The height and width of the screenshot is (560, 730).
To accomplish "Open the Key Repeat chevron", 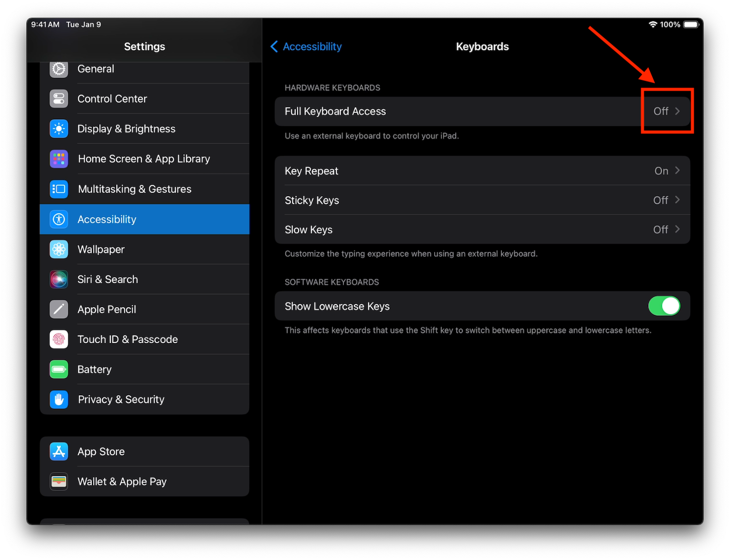I will [x=677, y=170].
